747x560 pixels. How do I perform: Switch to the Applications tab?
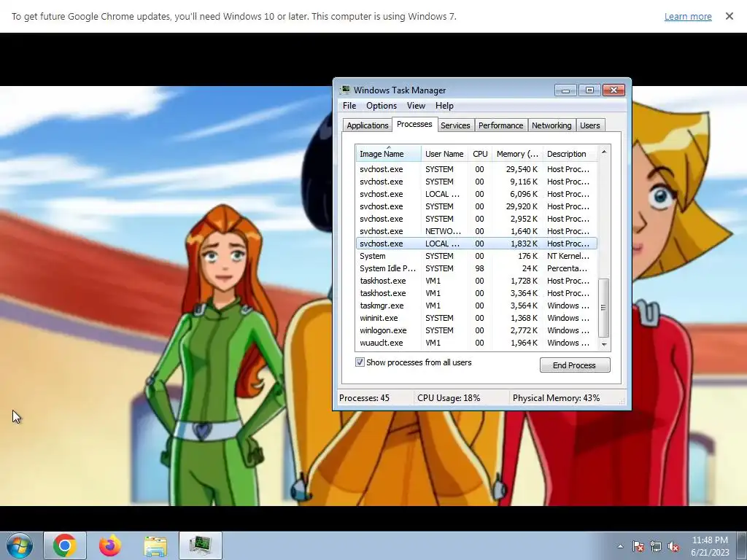pos(368,125)
